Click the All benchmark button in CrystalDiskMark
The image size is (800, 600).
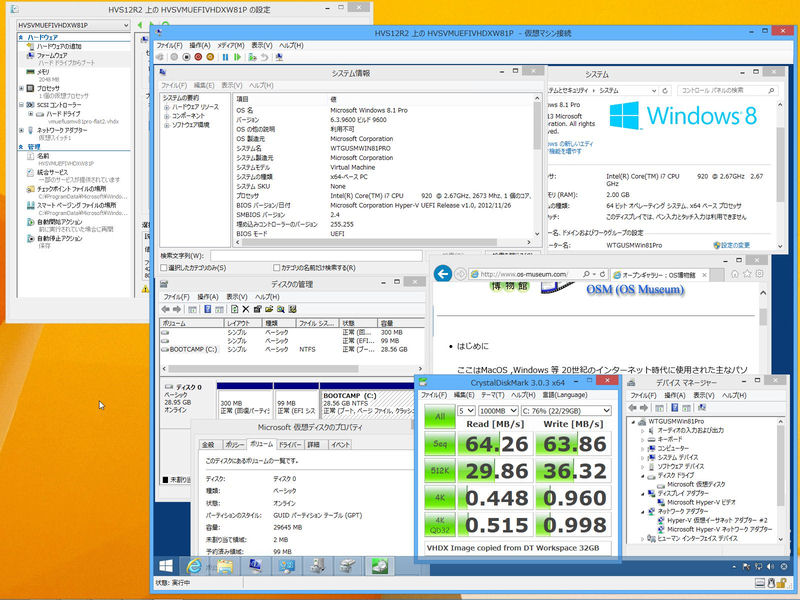click(x=440, y=416)
